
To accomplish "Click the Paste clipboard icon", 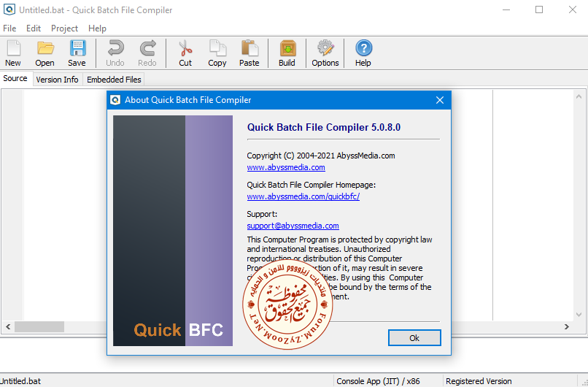I will pos(249,49).
